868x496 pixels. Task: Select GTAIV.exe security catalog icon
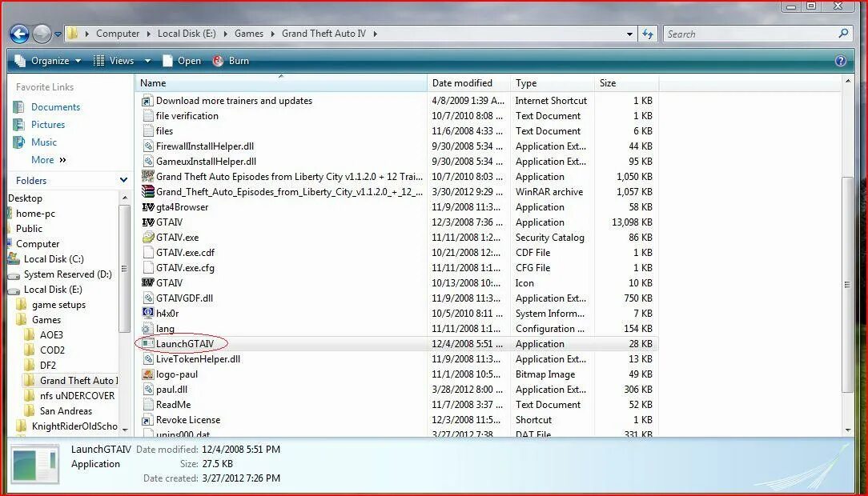point(147,238)
